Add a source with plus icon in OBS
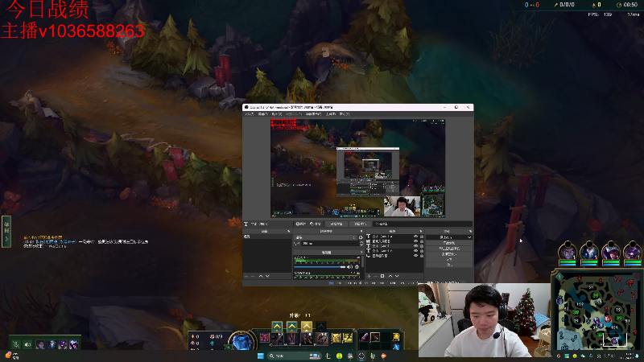The height and width of the screenshot is (362, 644). (x=369, y=276)
